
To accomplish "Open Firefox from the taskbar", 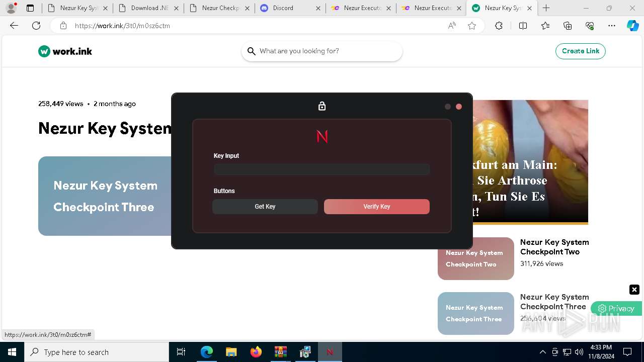I will [256, 352].
